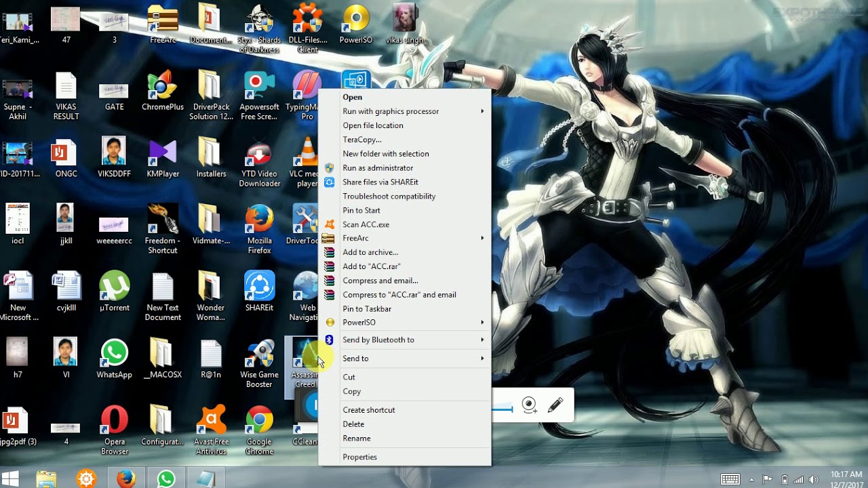Select the SHAREit desktop icon
Viewport: 868px width, 488px height.
click(259, 291)
